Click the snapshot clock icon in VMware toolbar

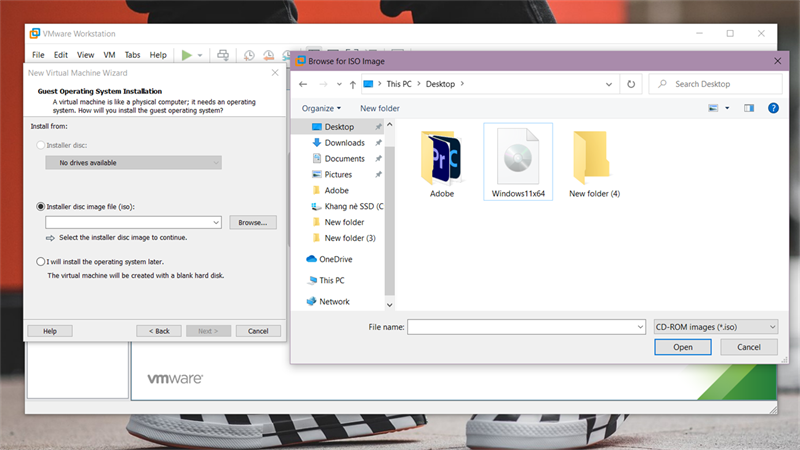point(249,55)
